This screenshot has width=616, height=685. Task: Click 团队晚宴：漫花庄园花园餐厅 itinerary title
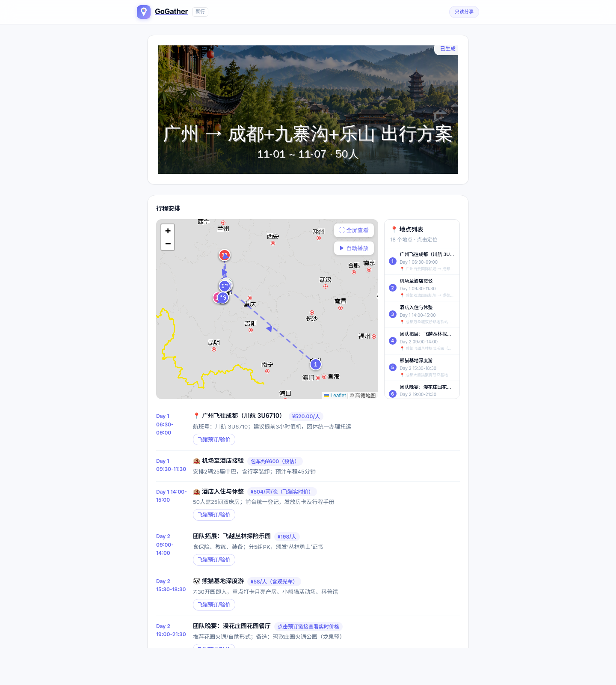(232, 626)
